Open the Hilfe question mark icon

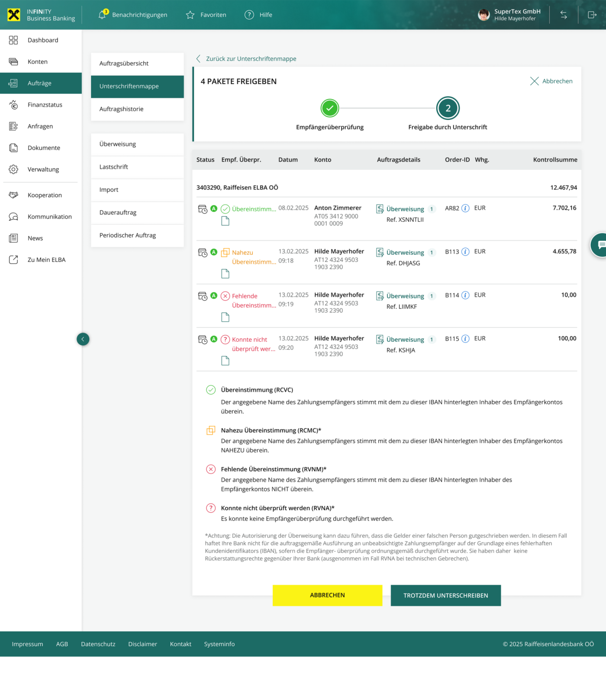249,15
